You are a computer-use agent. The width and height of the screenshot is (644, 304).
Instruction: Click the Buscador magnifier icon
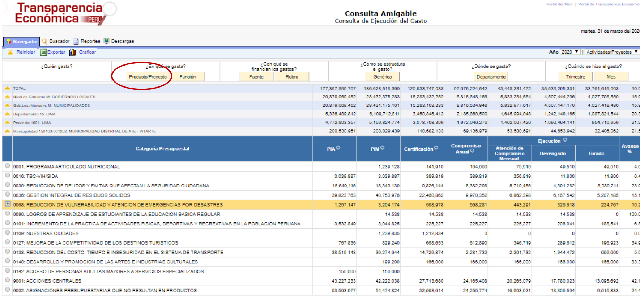pyautogui.click(x=44, y=41)
